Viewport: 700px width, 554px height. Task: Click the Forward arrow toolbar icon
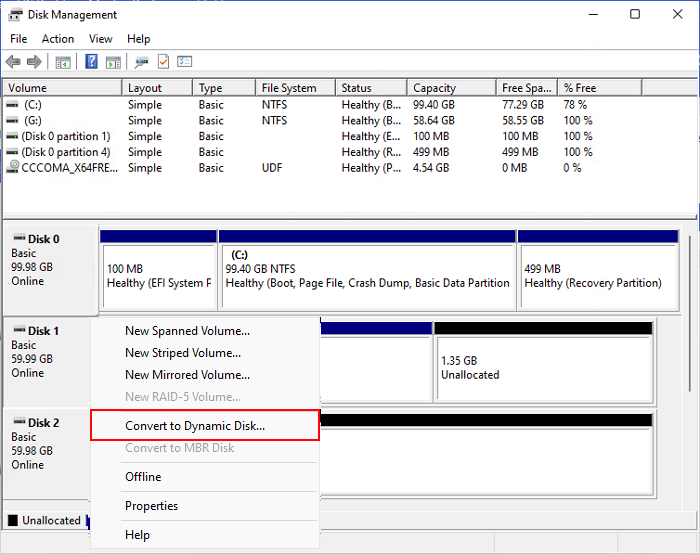(x=35, y=62)
